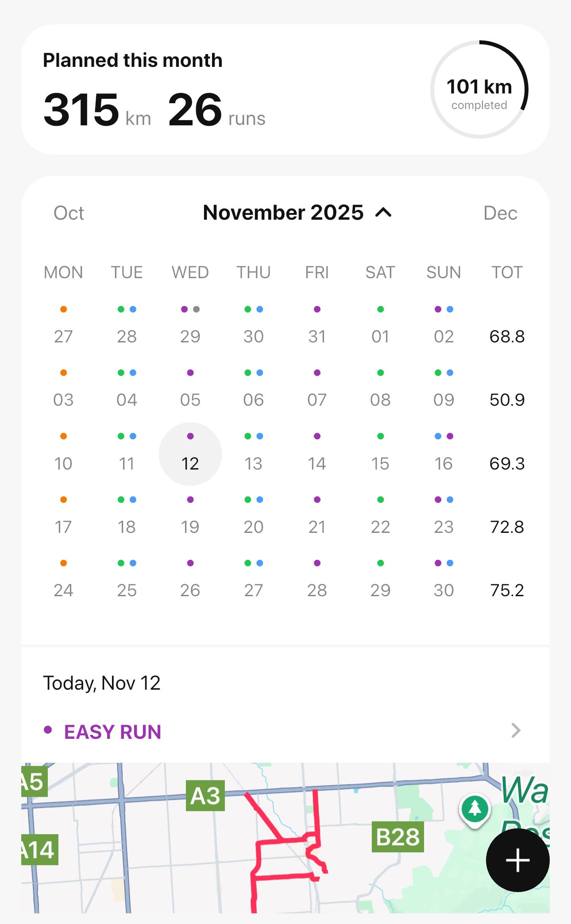The image size is (571, 924).
Task: Tap the A3 road badge on map
Action: tap(205, 796)
